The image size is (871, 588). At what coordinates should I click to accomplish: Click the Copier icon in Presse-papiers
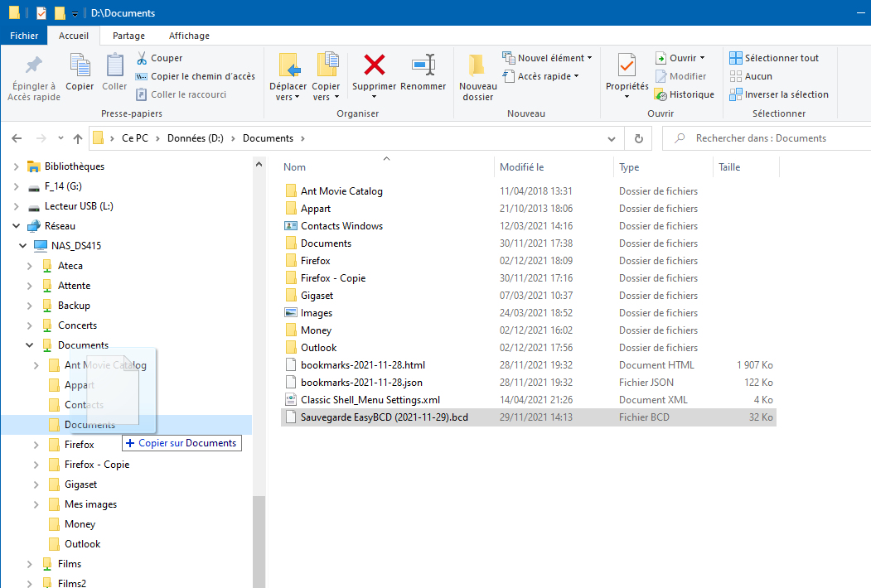pyautogui.click(x=80, y=66)
